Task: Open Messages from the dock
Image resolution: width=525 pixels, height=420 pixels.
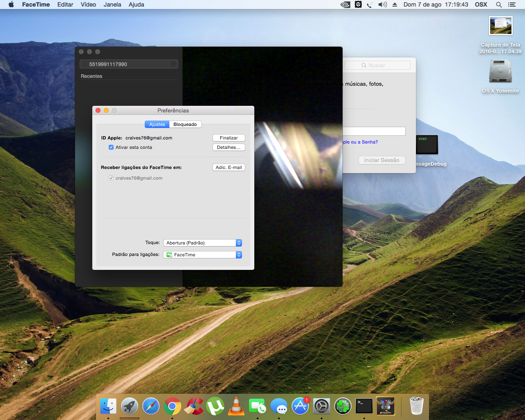Action: [x=279, y=406]
